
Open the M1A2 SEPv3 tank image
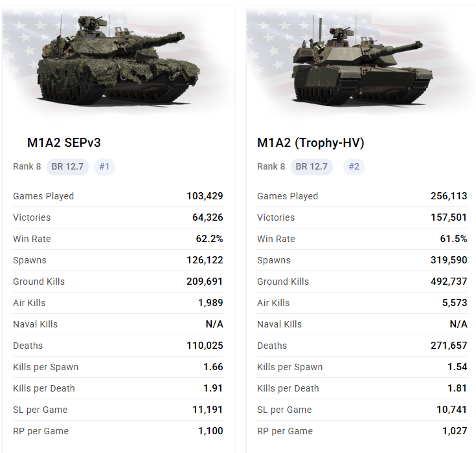coord(118,61)
